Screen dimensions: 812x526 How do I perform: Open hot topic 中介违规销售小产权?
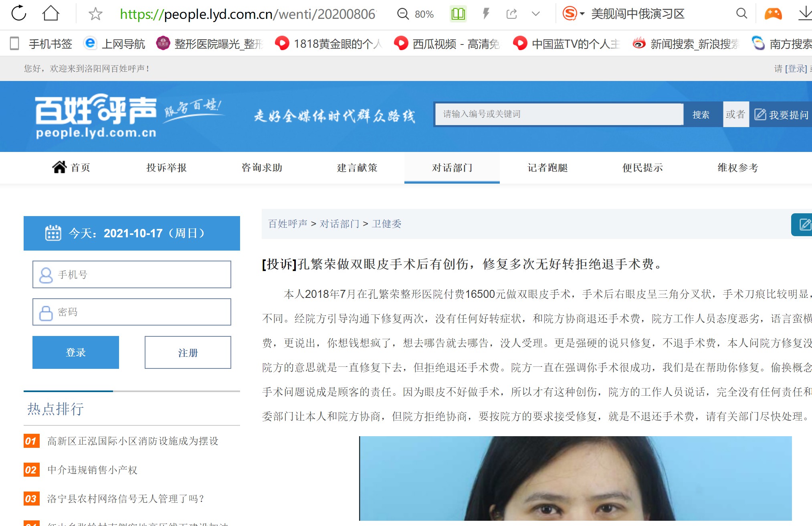coord(92,470)
